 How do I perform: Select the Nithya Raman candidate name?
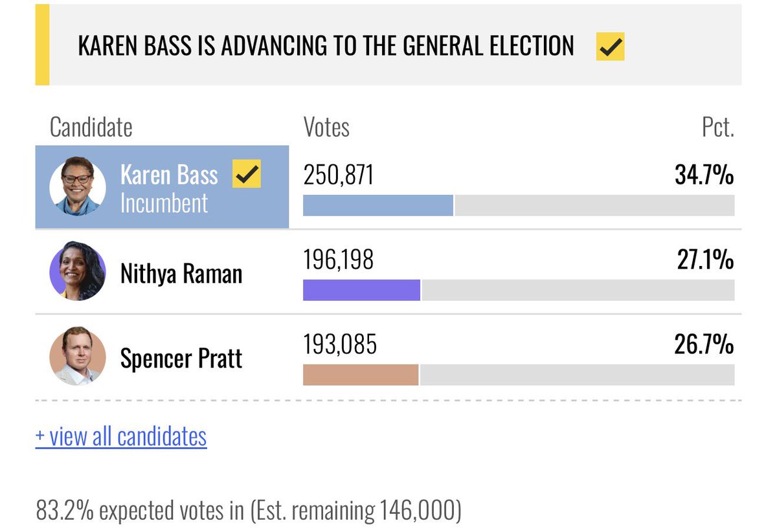[181, 274]
